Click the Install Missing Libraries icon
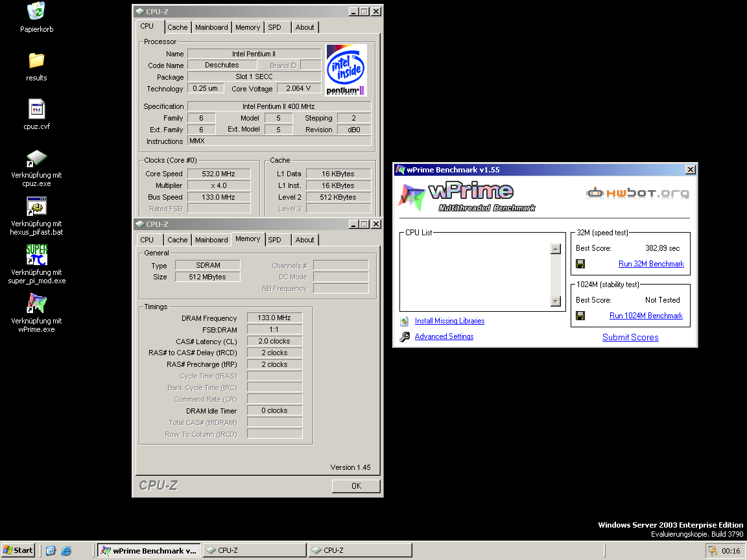This screenshot has width=747, height=560. [405, 321]
